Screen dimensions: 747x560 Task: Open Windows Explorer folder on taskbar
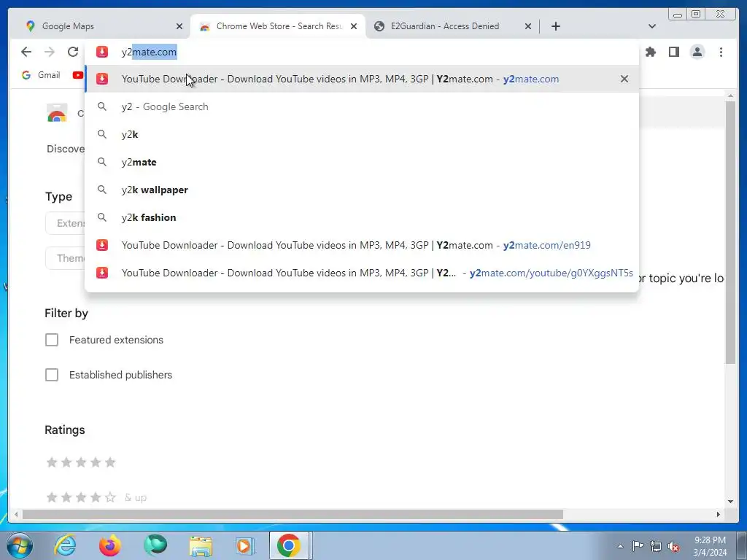(x=201, y=546)
